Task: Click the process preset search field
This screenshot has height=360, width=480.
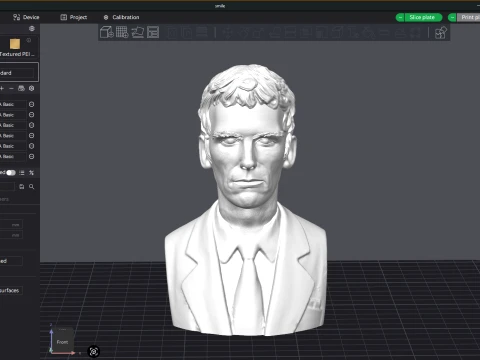Action: (7, 187)
